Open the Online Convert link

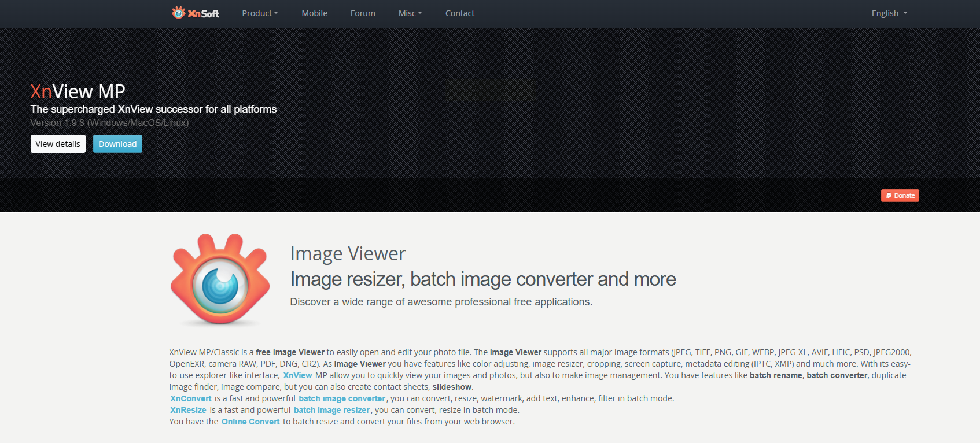(250, 422)
